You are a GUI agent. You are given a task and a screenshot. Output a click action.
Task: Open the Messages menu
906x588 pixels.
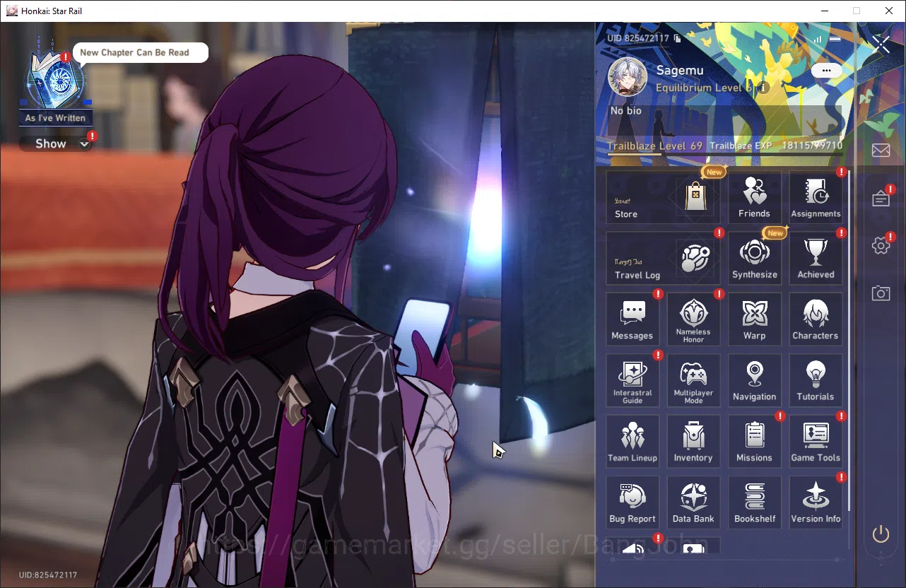[x=633, y=319]
